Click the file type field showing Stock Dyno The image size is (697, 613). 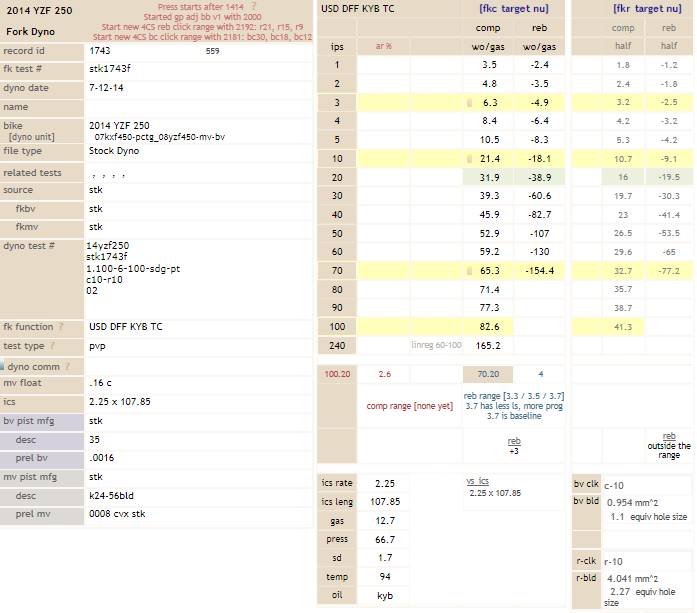tap(200, 151)
